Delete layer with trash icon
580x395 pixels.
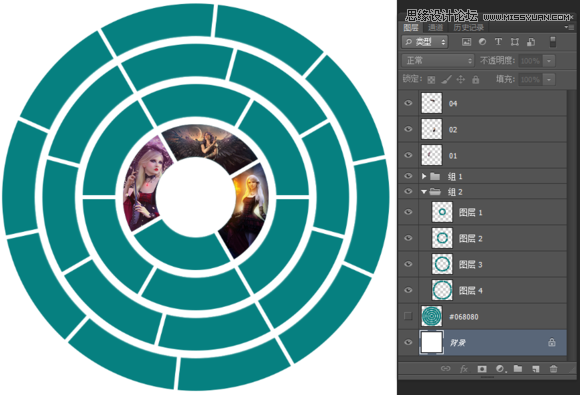[553, 368]
